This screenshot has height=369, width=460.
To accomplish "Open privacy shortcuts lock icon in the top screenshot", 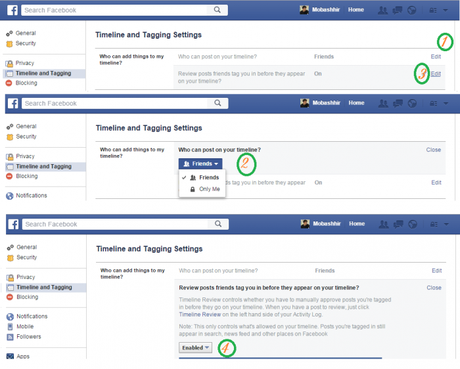I will 433,10.
